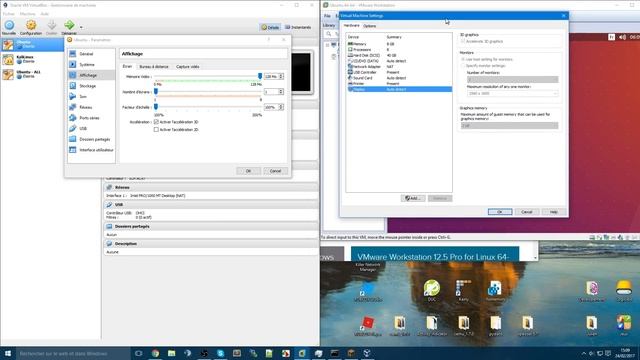
Task: Click Help in Virtual Machine Settings dialog
Action: (x=553, y=212)
